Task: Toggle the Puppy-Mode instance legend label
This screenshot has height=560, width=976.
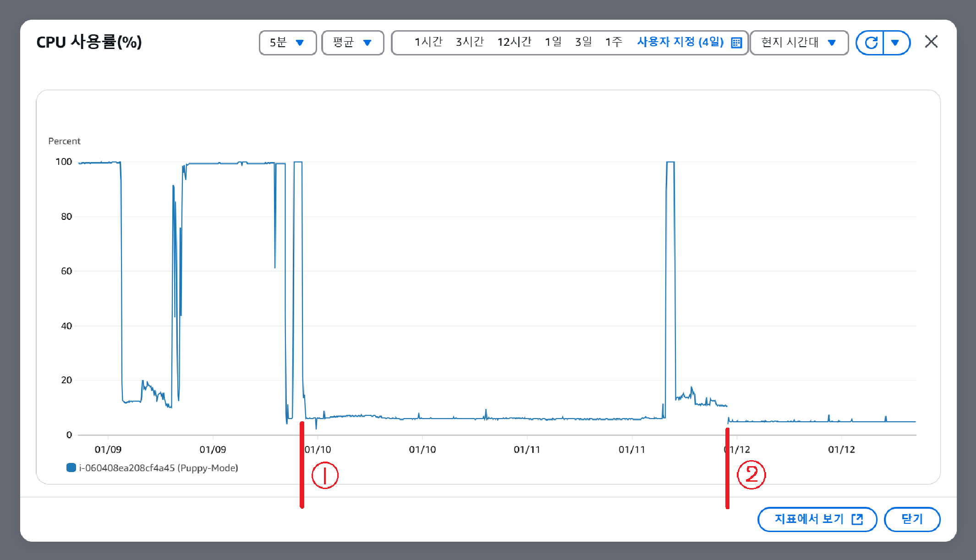Action: (159, 468)
